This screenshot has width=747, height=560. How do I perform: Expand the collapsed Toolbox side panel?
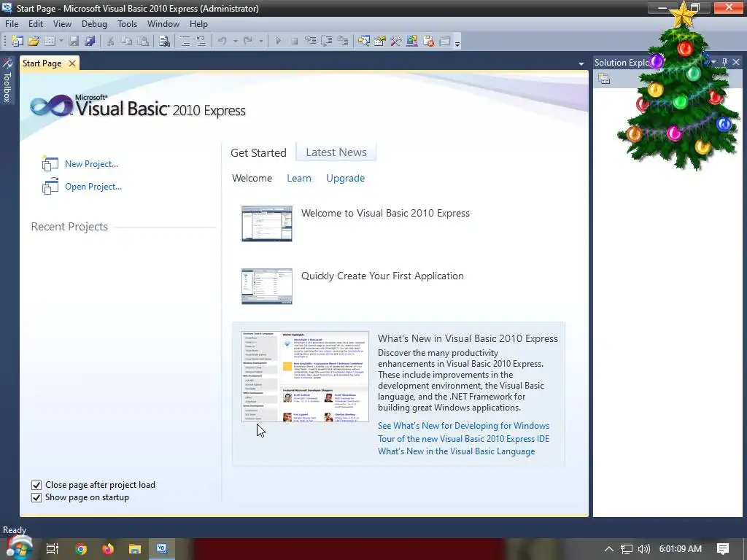coord(7,80)
